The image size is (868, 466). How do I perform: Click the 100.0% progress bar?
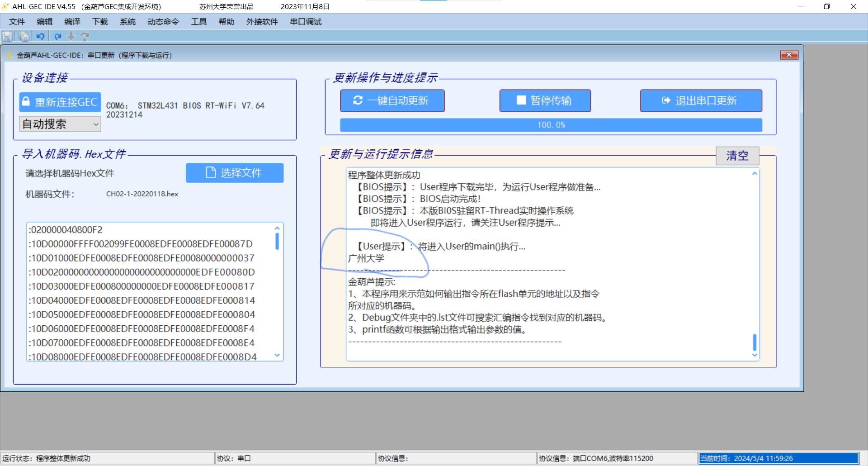tap(550, 125)
